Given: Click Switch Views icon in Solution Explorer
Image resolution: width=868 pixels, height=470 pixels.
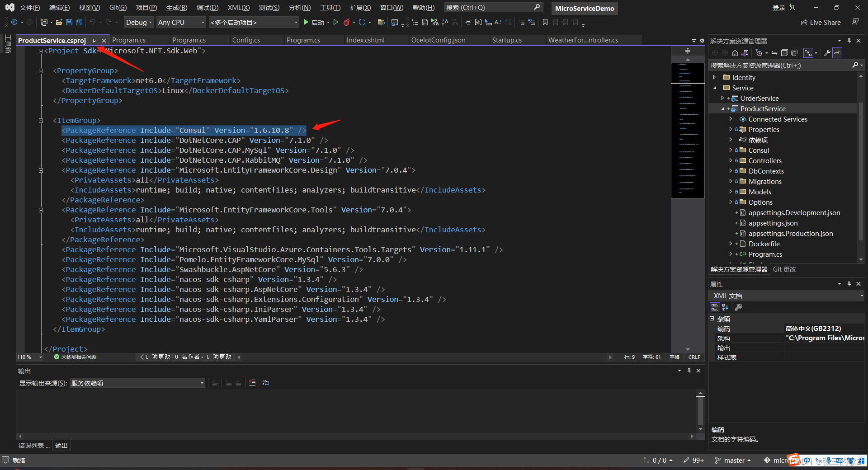Looking at the screenshot, I should pyautogui.click(x=745, y=53).
